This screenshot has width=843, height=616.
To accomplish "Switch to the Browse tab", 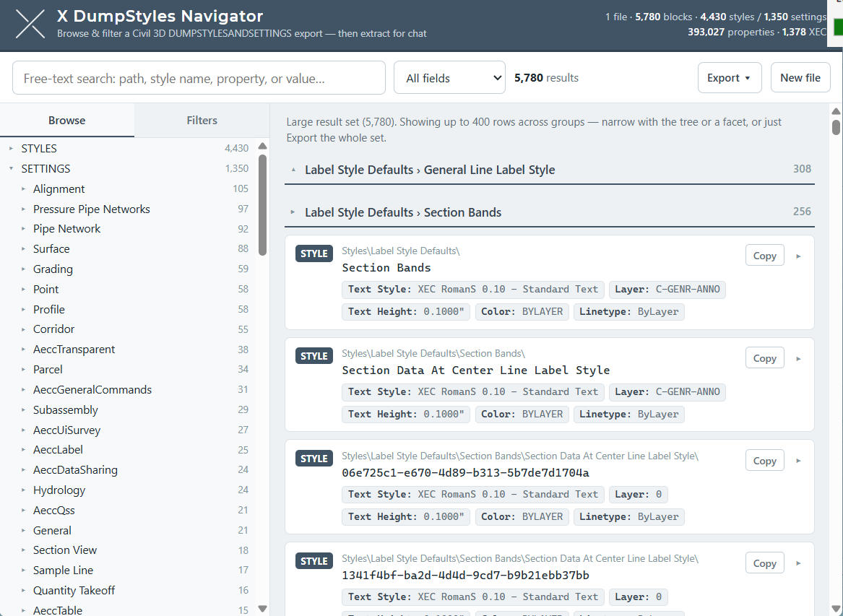I will [x=67, y=121].
